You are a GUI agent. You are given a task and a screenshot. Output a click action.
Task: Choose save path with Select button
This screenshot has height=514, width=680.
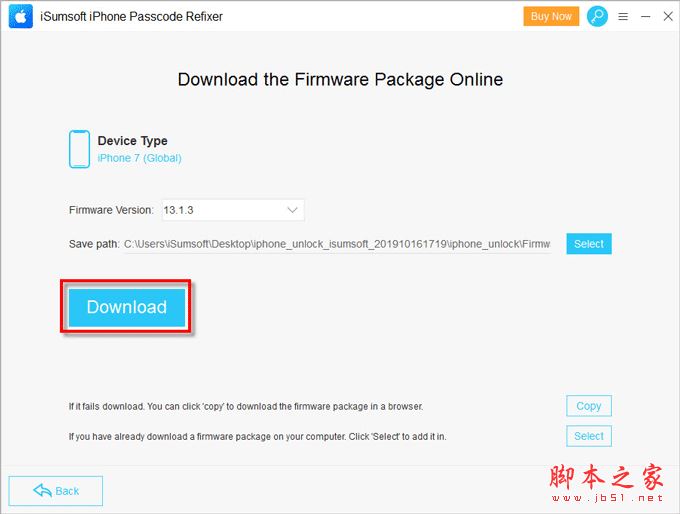click(x=588, y=244)
